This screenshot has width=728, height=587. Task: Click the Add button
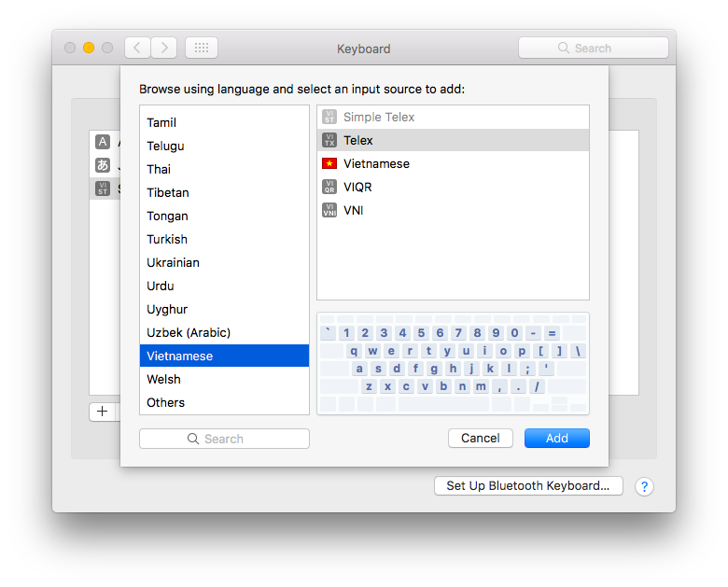(556, 438)
